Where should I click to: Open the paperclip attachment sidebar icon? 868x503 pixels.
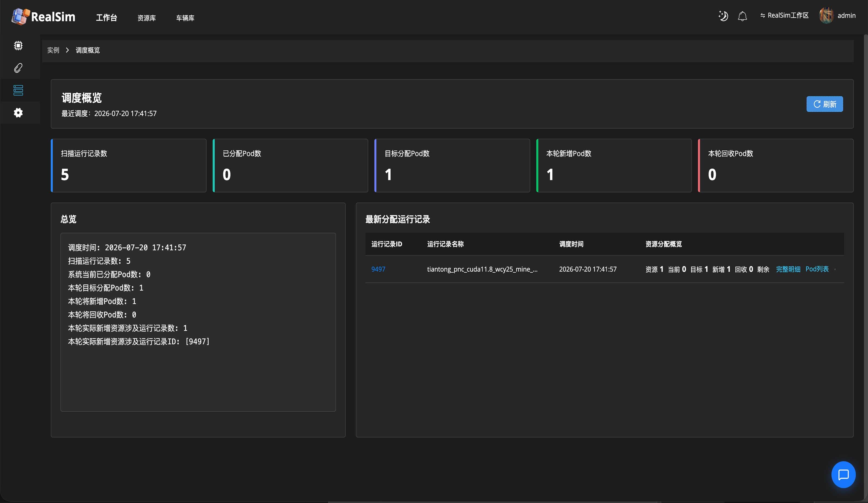click(18, 68)
